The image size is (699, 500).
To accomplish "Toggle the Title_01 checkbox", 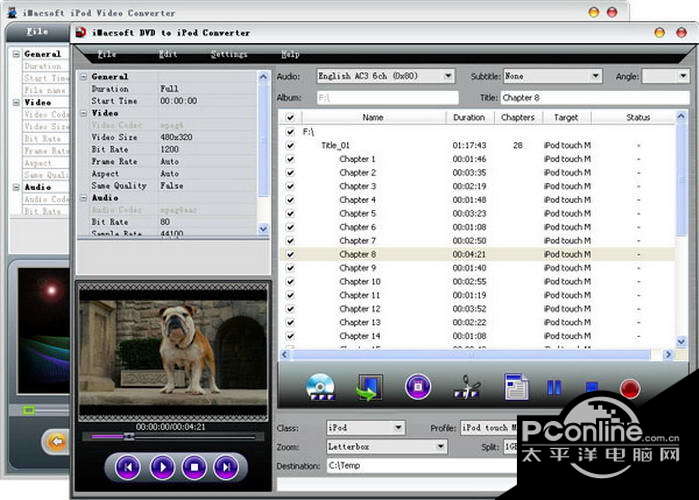I will point(290,145).
